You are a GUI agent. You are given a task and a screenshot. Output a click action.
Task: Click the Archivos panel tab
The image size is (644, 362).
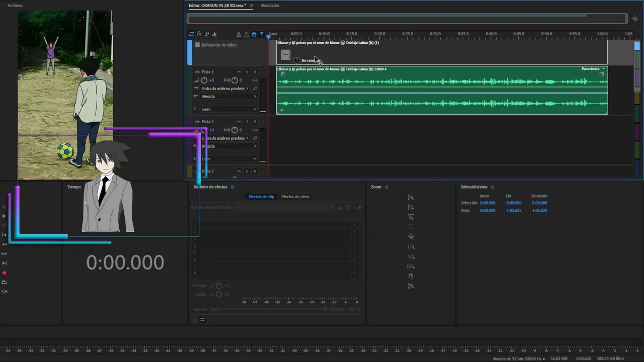tap(15, 6)
